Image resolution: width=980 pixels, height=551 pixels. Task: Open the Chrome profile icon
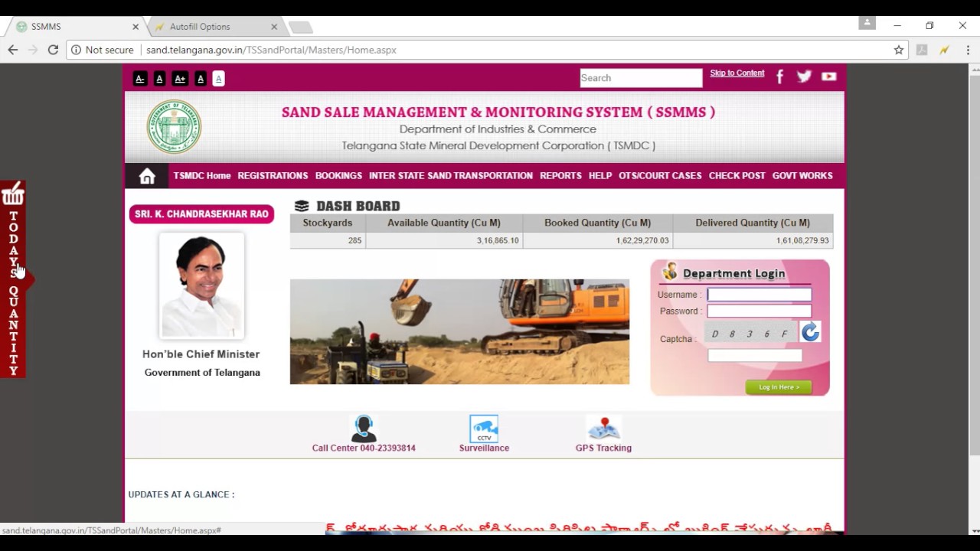(867, 23)
